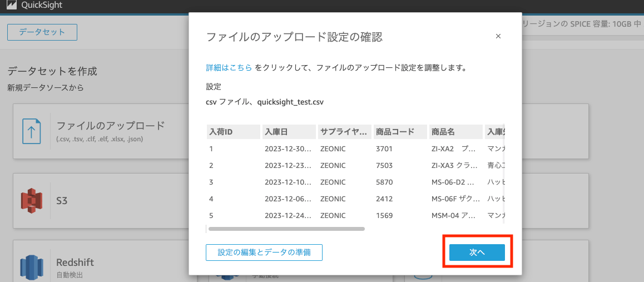Click the サプライヤ column header
644x282 pixels.
click(x=345, y=132)
